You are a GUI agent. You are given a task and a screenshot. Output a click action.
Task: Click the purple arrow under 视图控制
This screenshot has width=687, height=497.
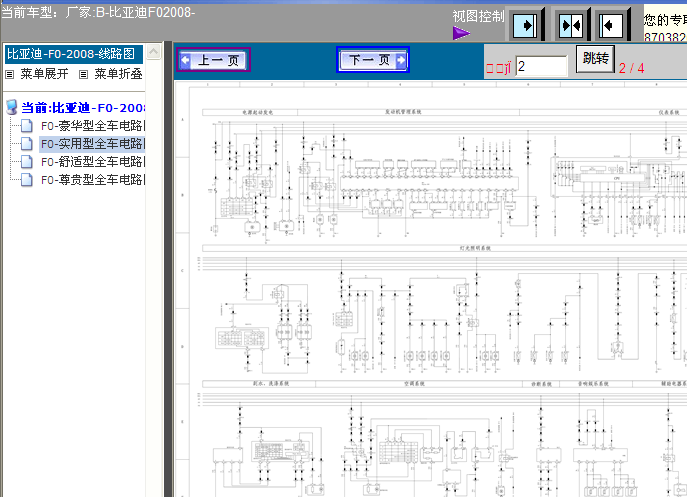click(461, 33)
